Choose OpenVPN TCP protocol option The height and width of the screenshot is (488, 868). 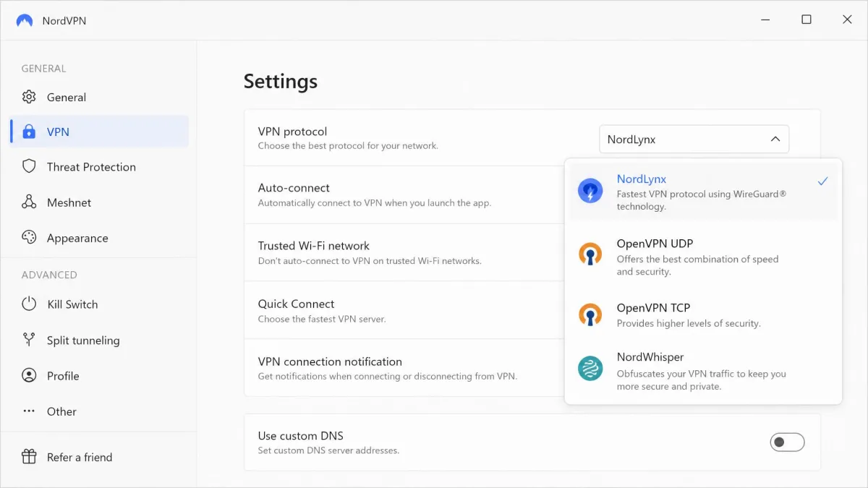[703, 314]
